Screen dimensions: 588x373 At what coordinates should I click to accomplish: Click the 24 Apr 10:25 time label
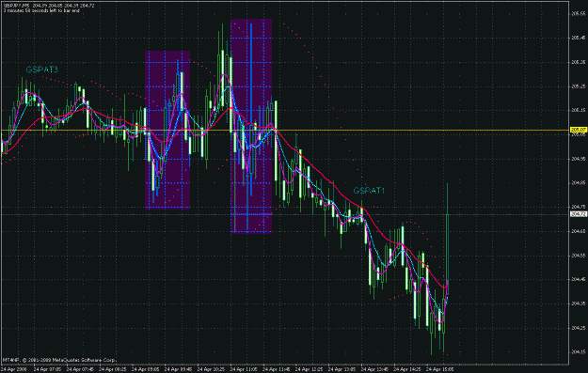(211, 369)
